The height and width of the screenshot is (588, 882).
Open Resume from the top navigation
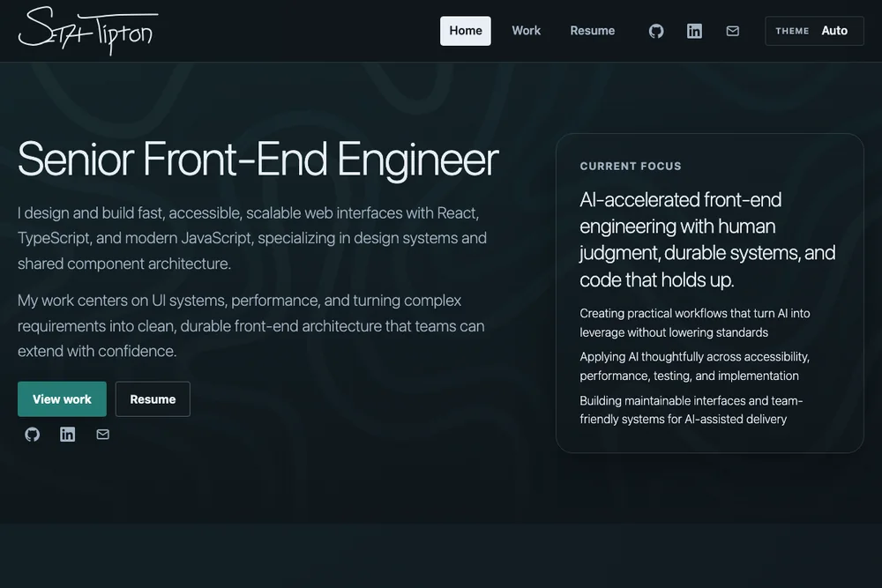592,31
